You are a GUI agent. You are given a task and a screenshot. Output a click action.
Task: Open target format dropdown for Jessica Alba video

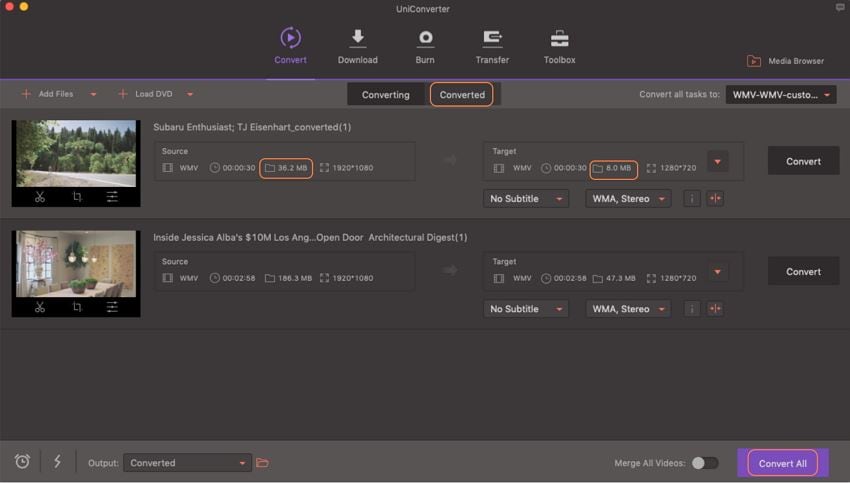click(x=718, y=272)
